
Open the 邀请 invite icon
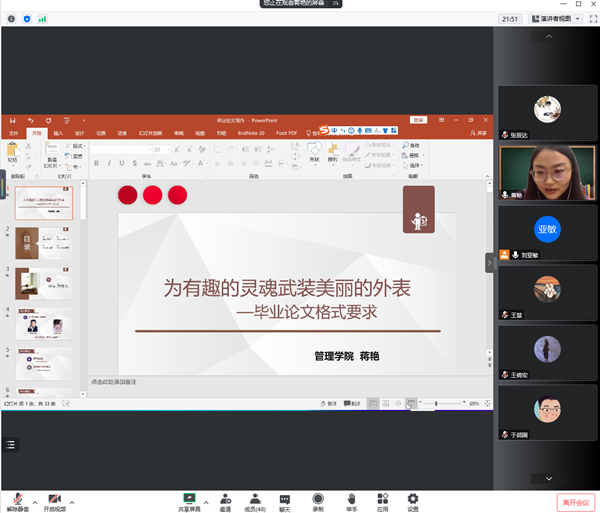click(225, 498)
